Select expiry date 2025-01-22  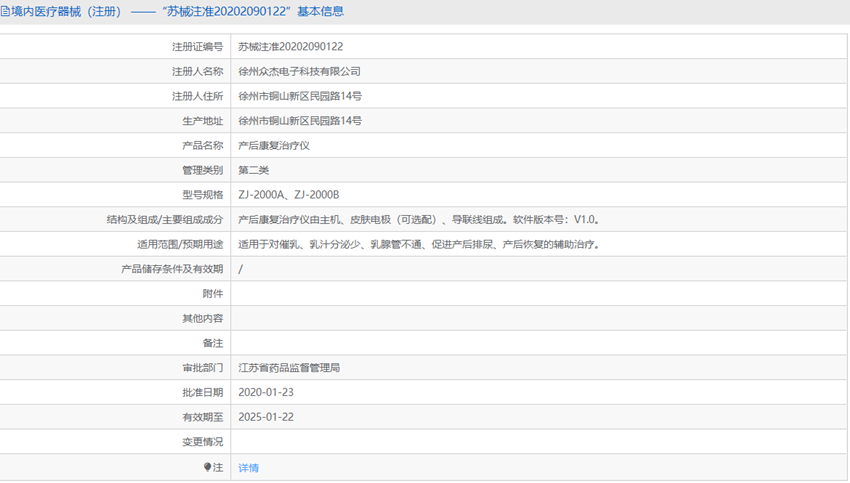(x=266, y=417)
